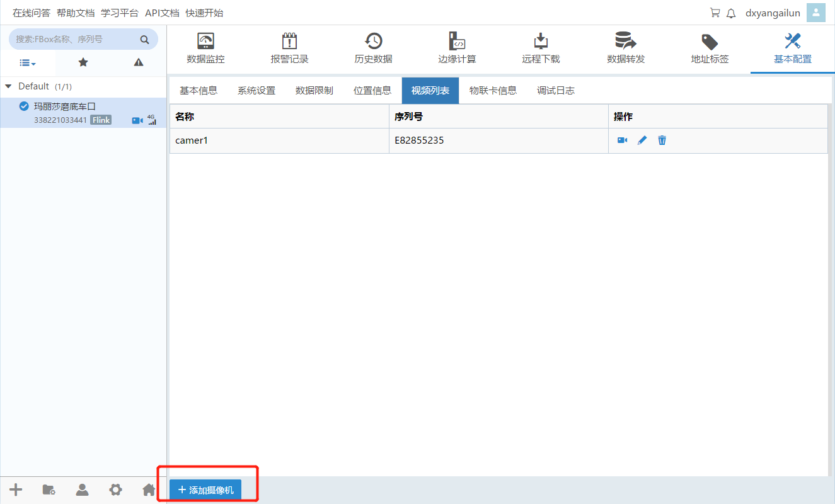
Task: Click the serial number E82855235
Action: (x=419, y=140)
